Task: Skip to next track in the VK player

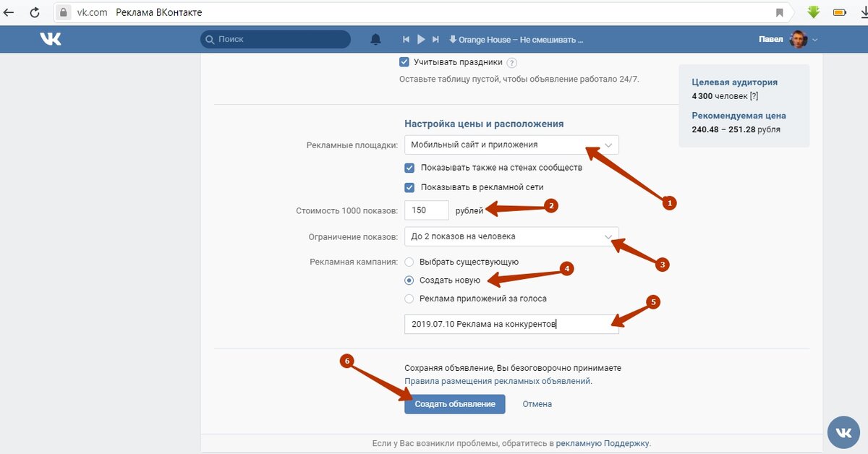Action: coord(435,39)
